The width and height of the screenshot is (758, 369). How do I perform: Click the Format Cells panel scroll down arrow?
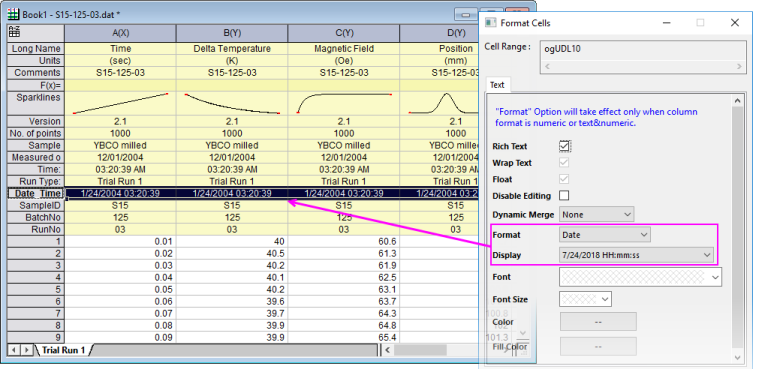tap(737, 357)
